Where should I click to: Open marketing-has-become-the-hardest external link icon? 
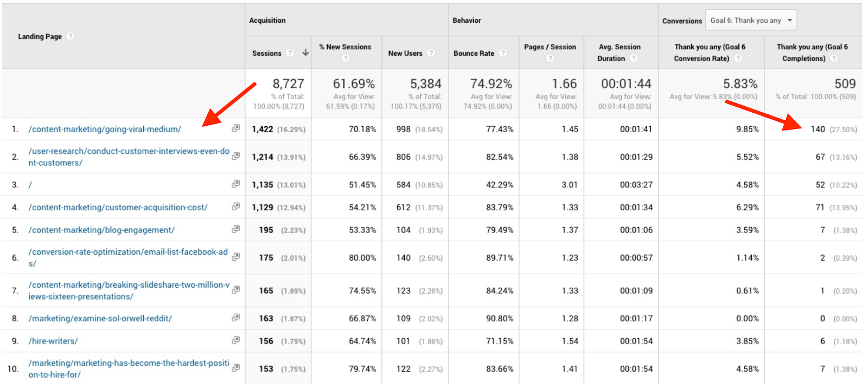(x=235, y=368)
